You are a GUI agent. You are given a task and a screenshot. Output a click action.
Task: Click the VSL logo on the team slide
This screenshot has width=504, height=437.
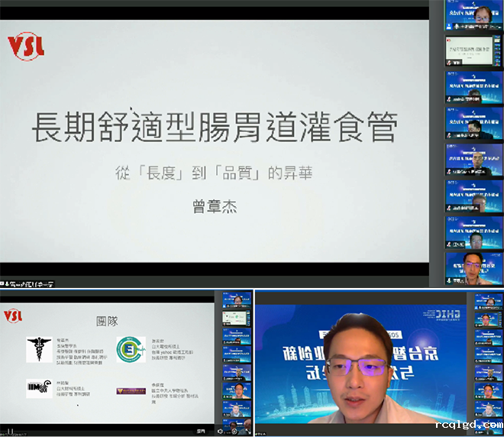[13, 316]
